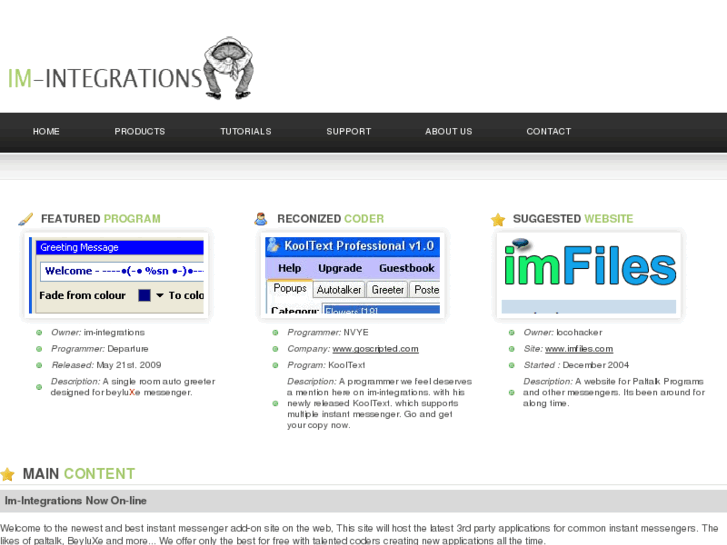
Task: Navigate to Support
Action: 349,131
